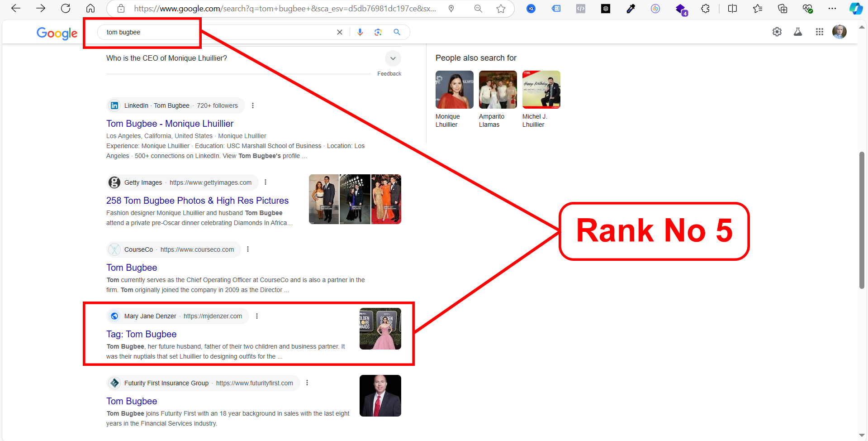Open Futurity First portrait thumbnail
Viewport: 868px width, 441px height.
[x=380, y=396]
